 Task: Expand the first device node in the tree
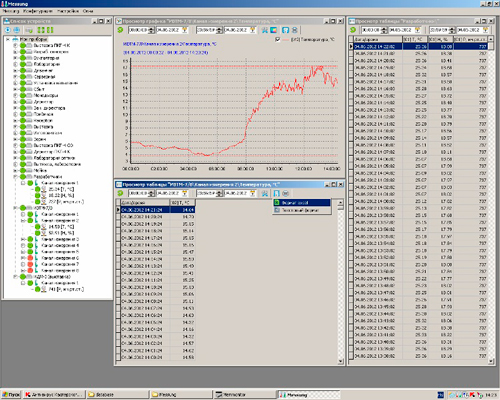[x=15, y=45]
